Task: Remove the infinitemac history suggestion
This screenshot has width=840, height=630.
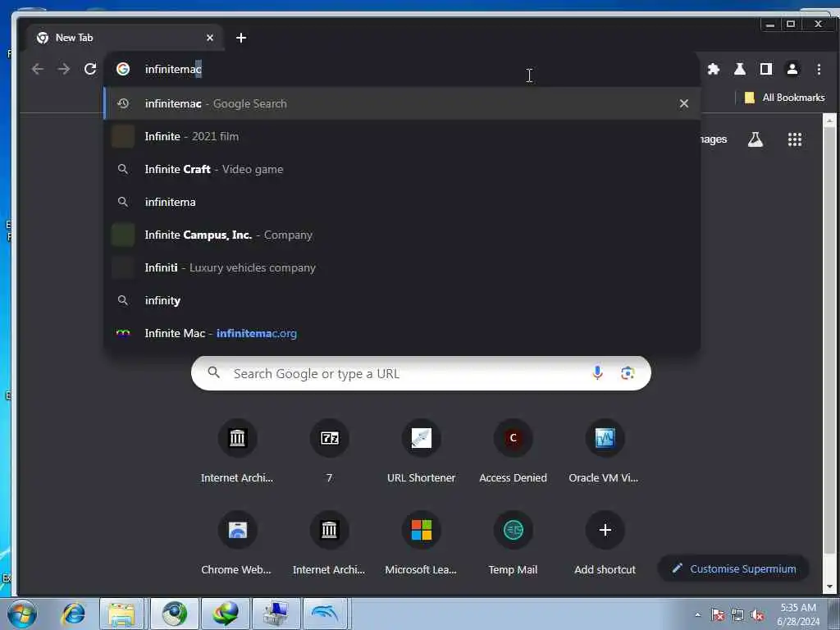Action: (683, 103)
